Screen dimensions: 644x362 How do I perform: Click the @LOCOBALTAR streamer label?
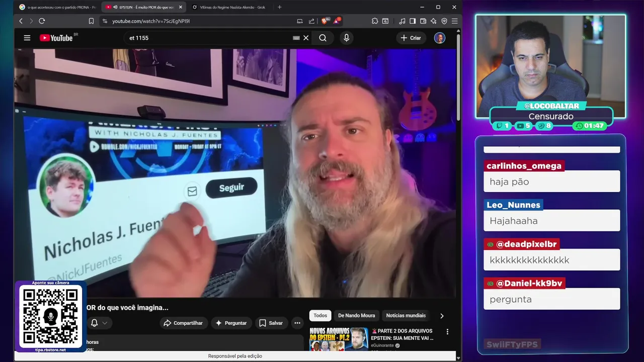click(x=551, y=106)
